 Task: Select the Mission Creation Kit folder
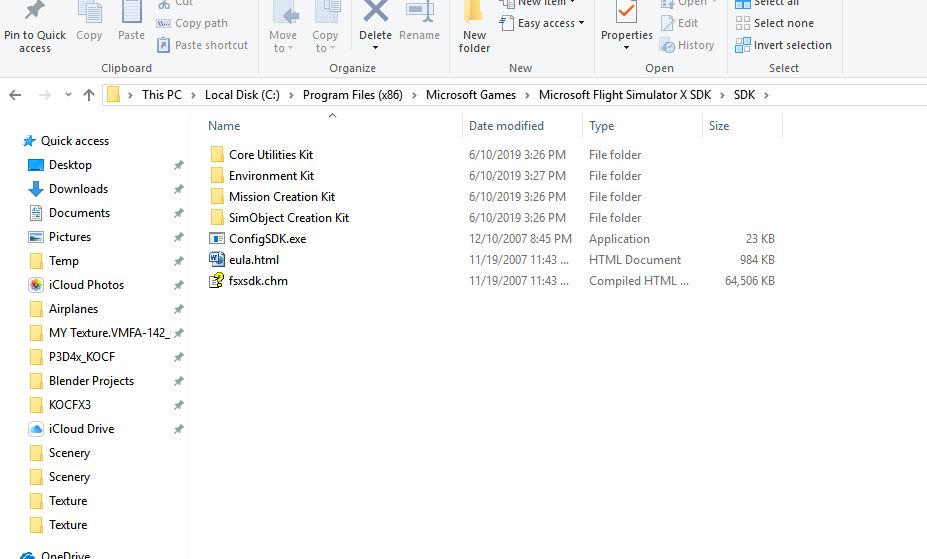tap(282, 197)
